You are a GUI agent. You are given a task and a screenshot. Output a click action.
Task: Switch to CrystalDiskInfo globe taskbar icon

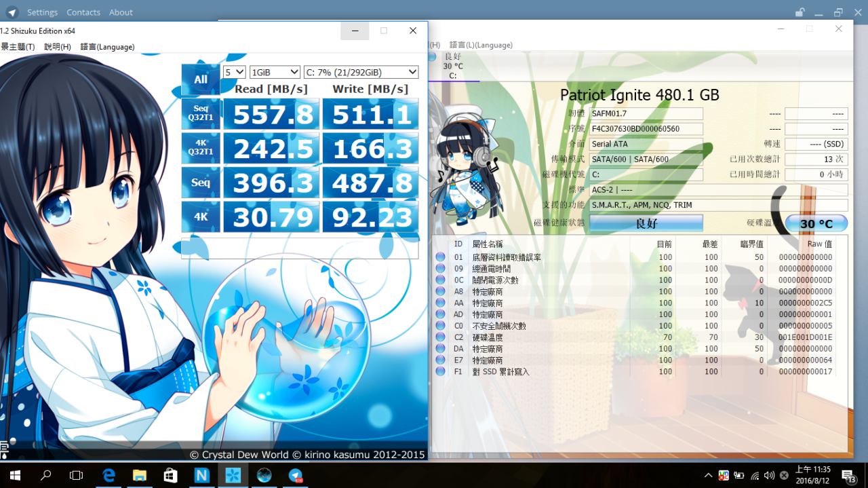click(x=264, y=475)
